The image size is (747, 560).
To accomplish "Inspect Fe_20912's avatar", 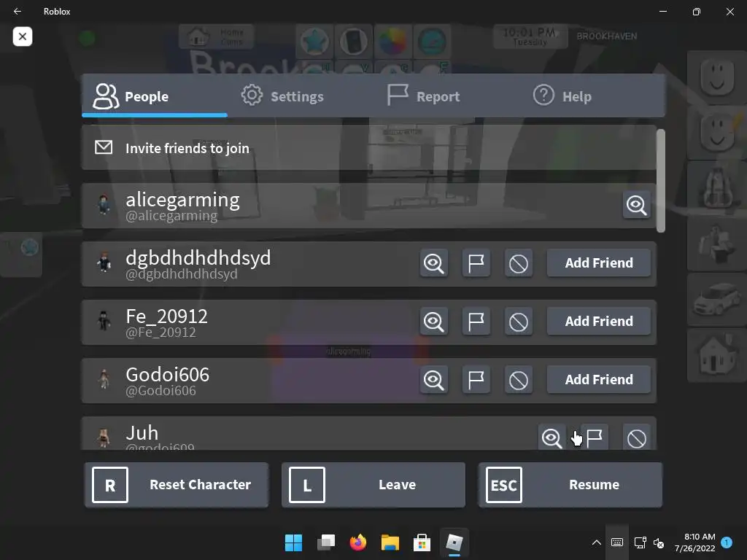I will click(433, 322).
